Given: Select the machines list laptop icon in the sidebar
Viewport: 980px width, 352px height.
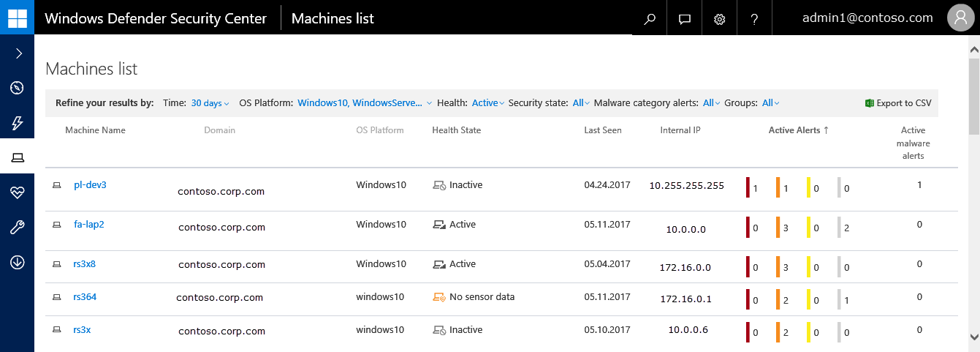Looking at the screenshot, I should (17, 157).
